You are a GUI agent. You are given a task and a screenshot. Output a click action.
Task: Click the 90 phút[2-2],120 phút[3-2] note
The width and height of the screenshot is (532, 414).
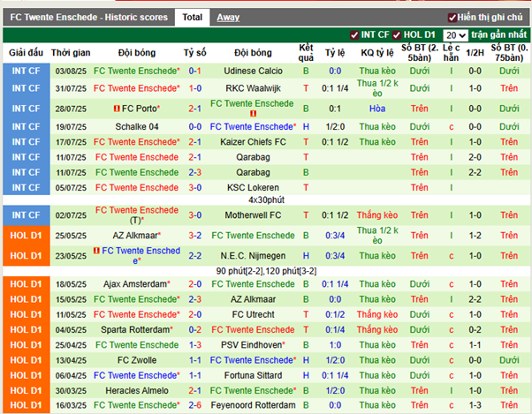pyautogui.click(x=266, y=271)
